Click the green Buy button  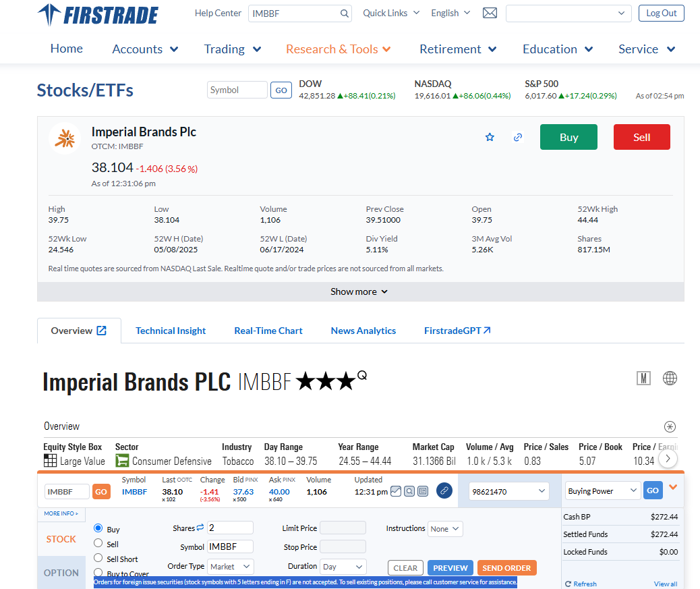point(568,137)
